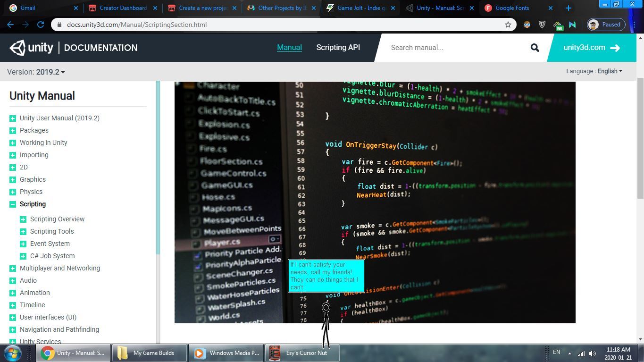
Task: Click the browser back arrow
Action: pos(10,25)
